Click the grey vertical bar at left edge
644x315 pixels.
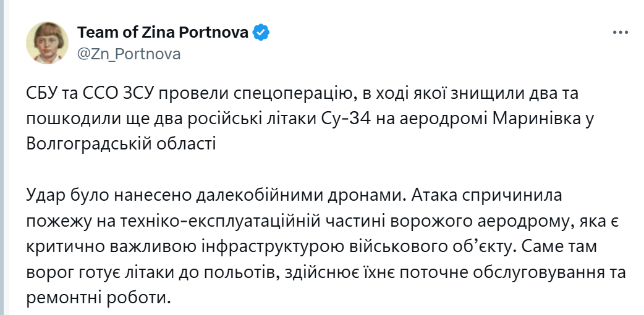[2, 157]
